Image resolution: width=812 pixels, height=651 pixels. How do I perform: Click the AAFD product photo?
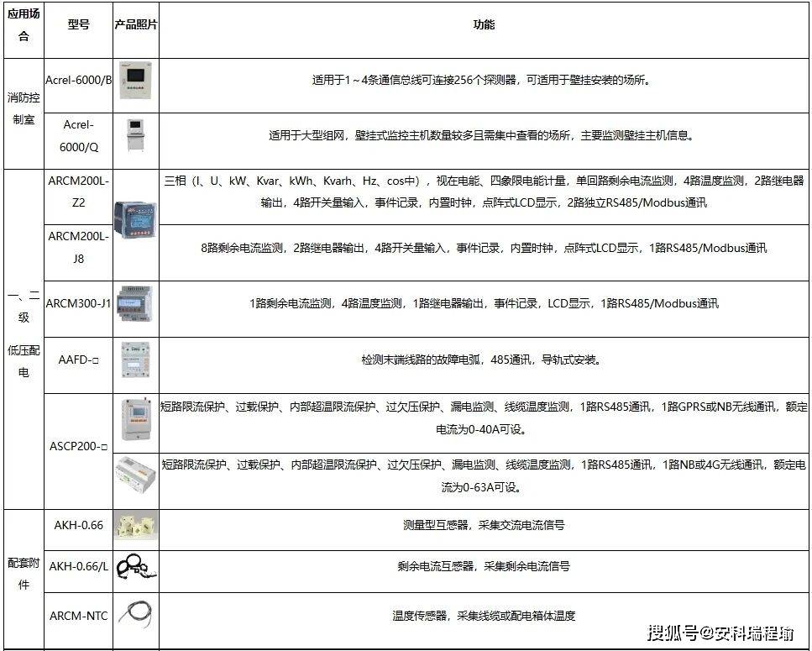pos(136,360)
